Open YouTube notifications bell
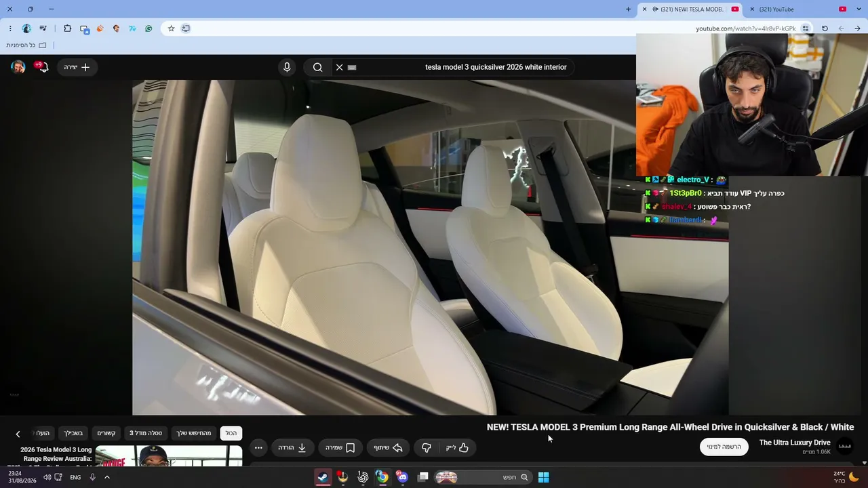The height and width of the screenshot is (488, 868). (43, 67)
